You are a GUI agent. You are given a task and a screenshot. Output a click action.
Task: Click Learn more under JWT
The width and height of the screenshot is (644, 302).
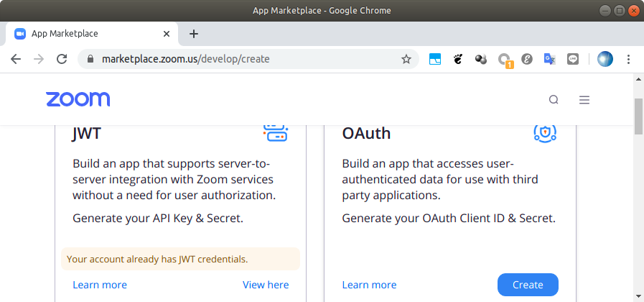coord(100,285)
